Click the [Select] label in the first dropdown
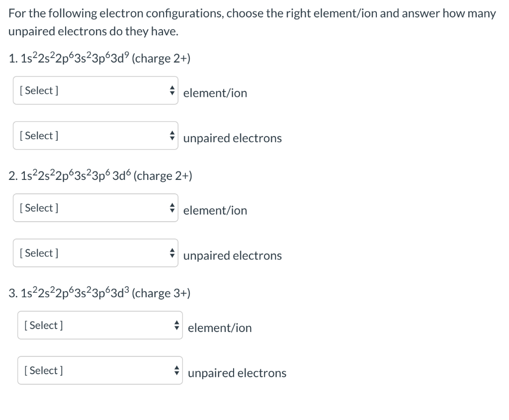 [39, 90]
